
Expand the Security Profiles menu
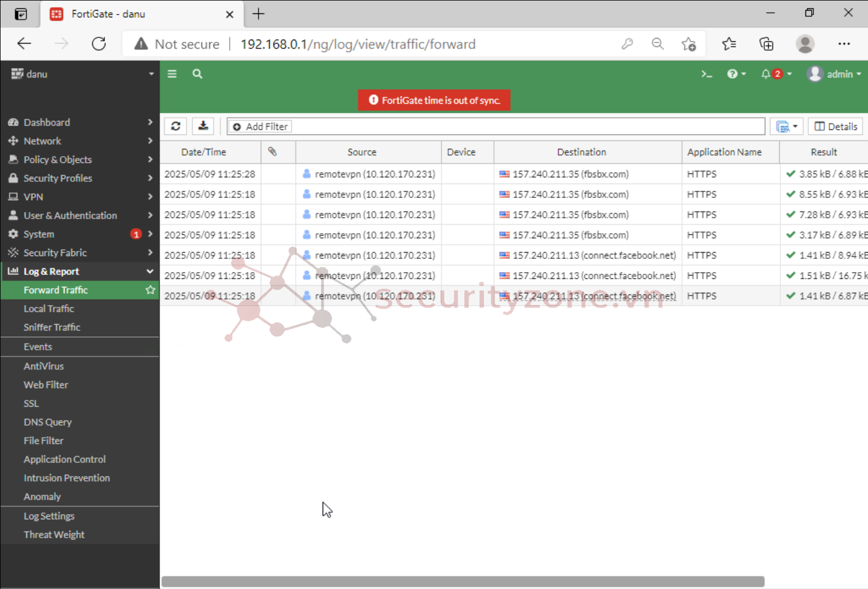80,178
